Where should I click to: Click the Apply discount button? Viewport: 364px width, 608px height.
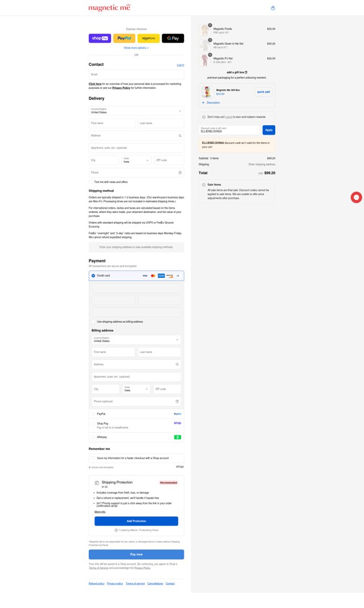(x=269, y=130)
